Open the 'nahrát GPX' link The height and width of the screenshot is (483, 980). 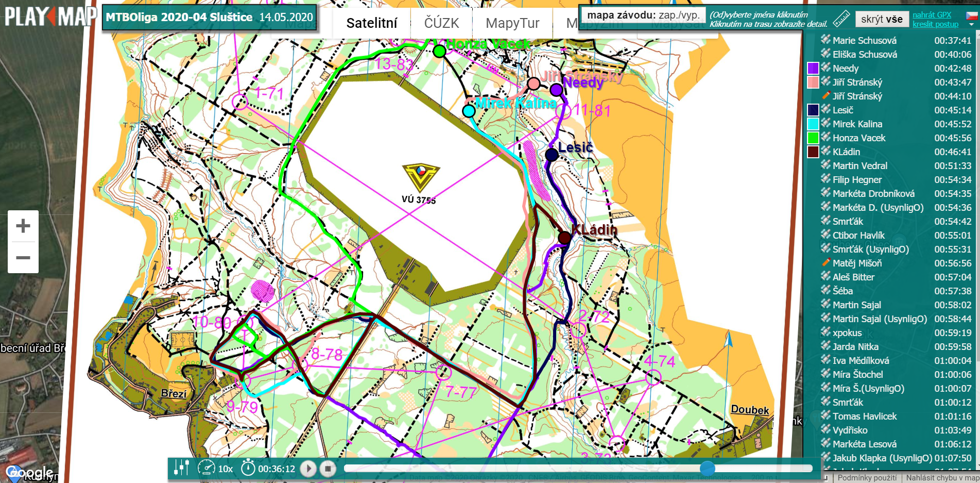(932, 15)
